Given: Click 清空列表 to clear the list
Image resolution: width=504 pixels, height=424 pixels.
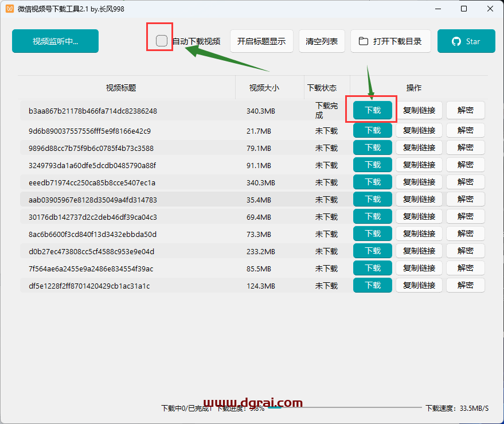Looking at the screenshot, I should (322, 41).
